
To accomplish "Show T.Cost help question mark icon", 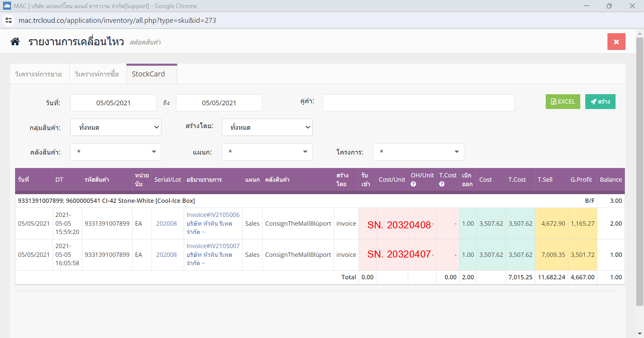I will [442, 184].
